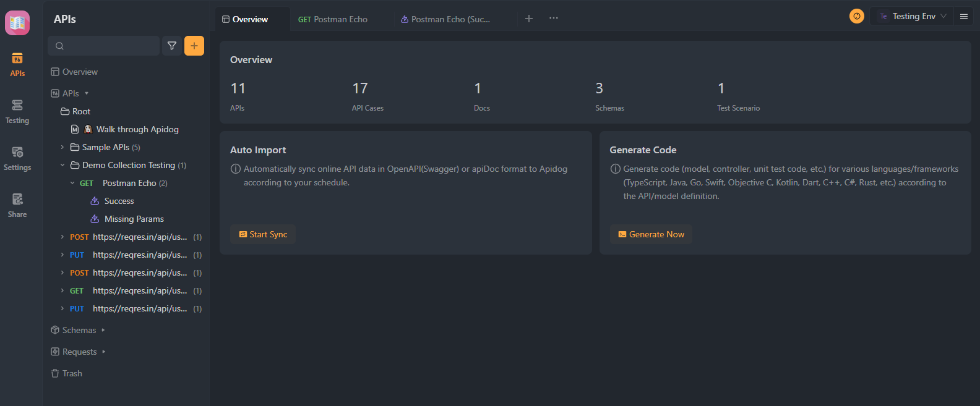Viewport: 980px width, 406px height.
Task: Click in the API search field
Action: (x=104, y=46)
